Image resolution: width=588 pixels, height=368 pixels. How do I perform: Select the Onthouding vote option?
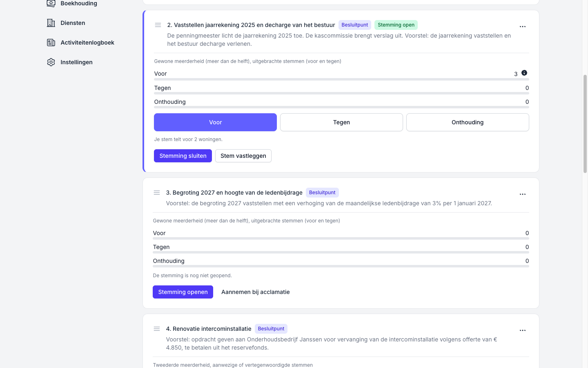(x=468, y=122)
